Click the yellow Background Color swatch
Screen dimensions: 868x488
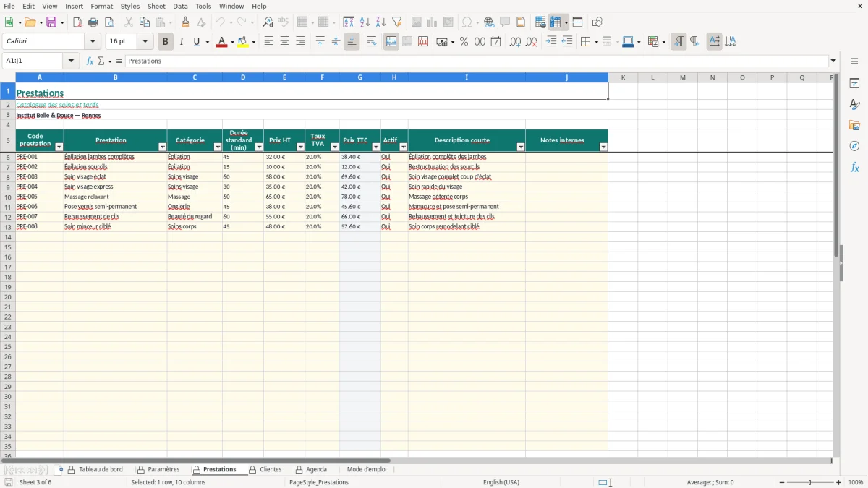(x=243, y=42)
